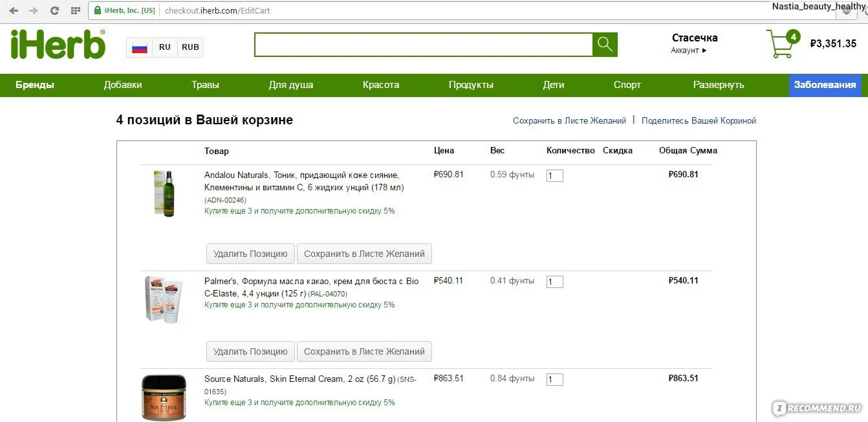Screen dimensions: 868x422
Task: Open the browser apps grid icon
Action: [x=76, y=10]
